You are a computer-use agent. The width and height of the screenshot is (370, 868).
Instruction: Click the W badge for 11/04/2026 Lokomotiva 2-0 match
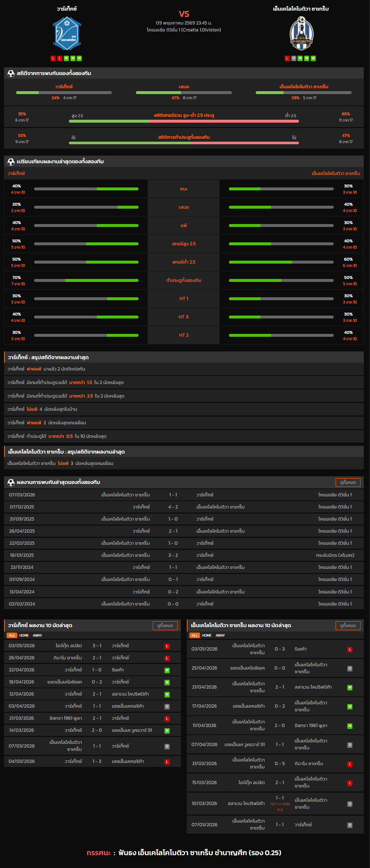(350, 726)
